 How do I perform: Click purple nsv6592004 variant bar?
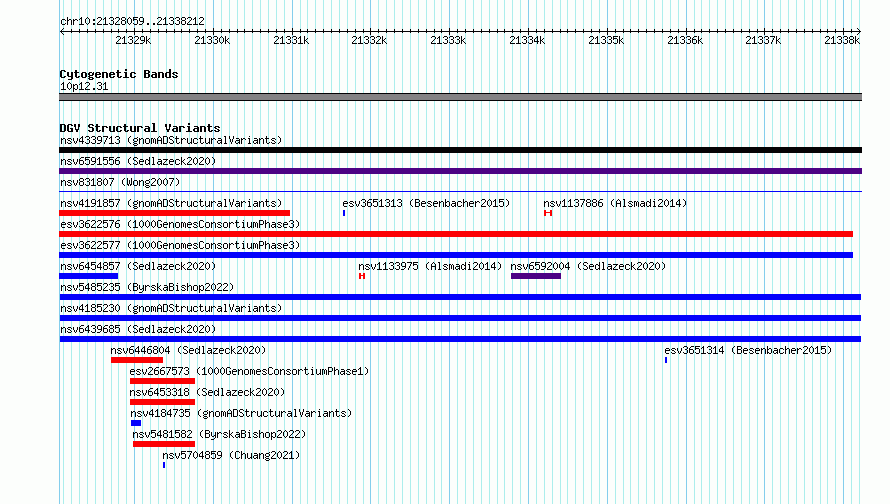pos(536,276)
